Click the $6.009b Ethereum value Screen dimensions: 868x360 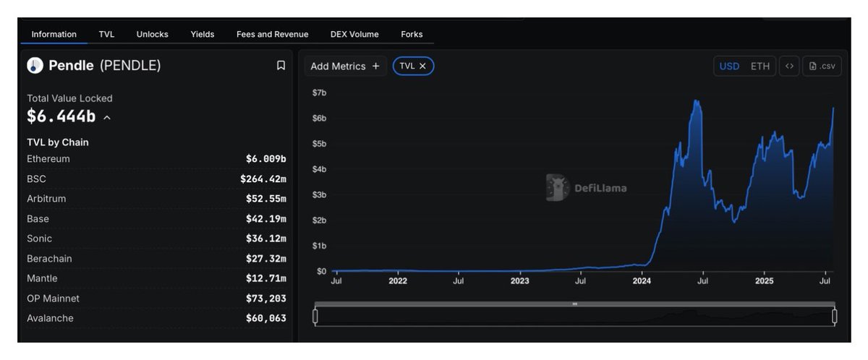coord(266,159)
